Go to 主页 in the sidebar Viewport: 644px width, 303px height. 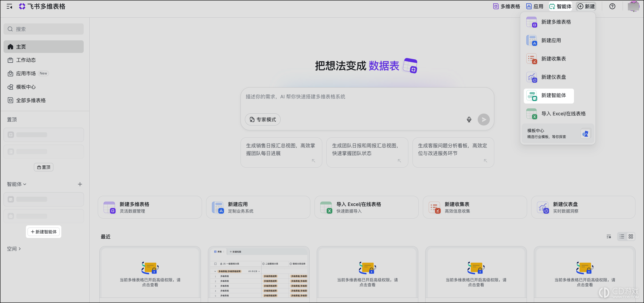tap(44, 47)
